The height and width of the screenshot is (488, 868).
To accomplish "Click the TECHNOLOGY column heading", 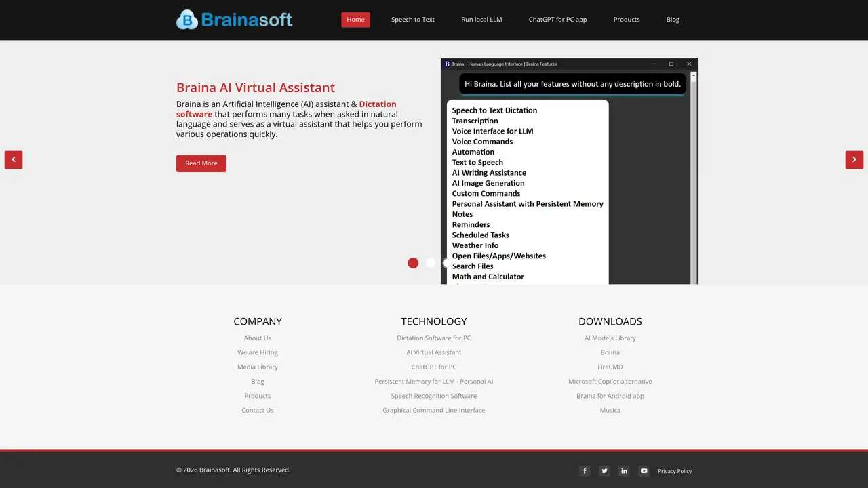I will click(434, 321).
